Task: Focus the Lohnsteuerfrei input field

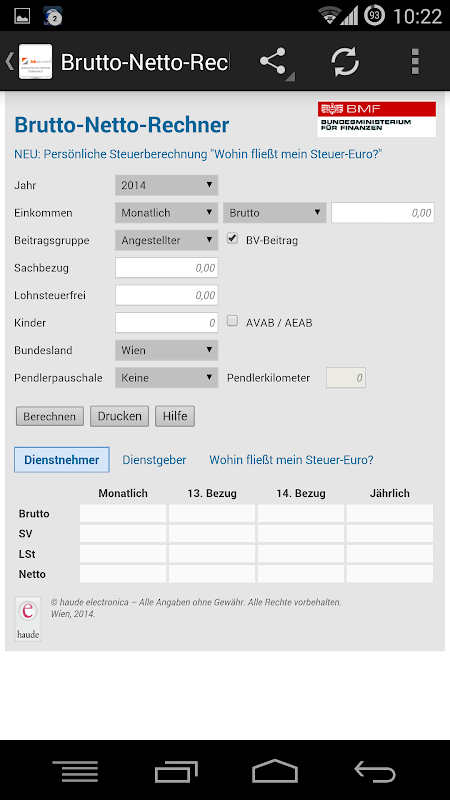Action: (x=167, y=295)
